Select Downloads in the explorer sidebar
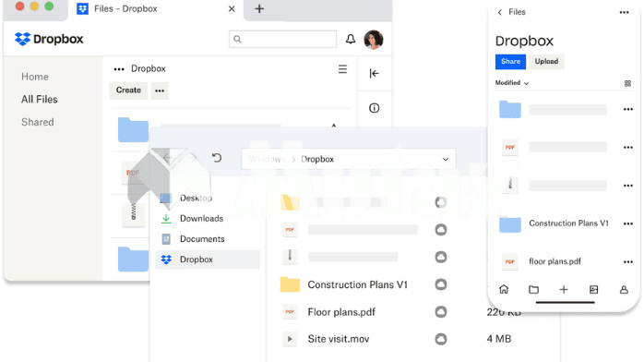Screen dimensions: 644x362 [x=202, y=219]
